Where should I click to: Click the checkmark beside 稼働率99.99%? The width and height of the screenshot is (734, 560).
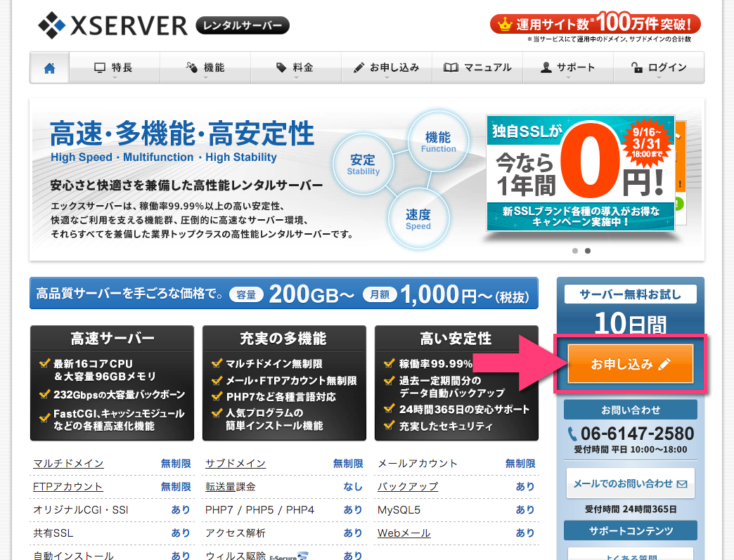pos(389,363)
